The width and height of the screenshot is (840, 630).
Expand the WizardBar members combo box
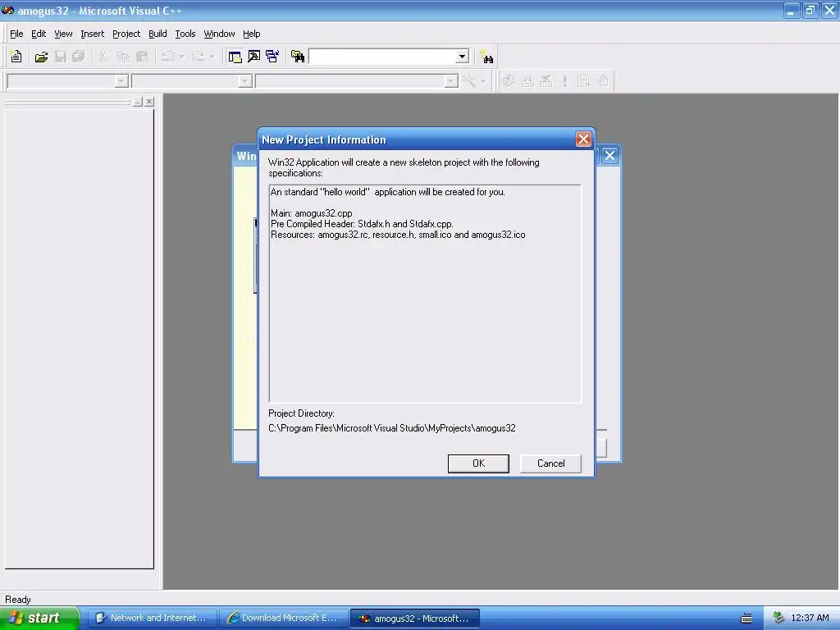tap(451, 81)
